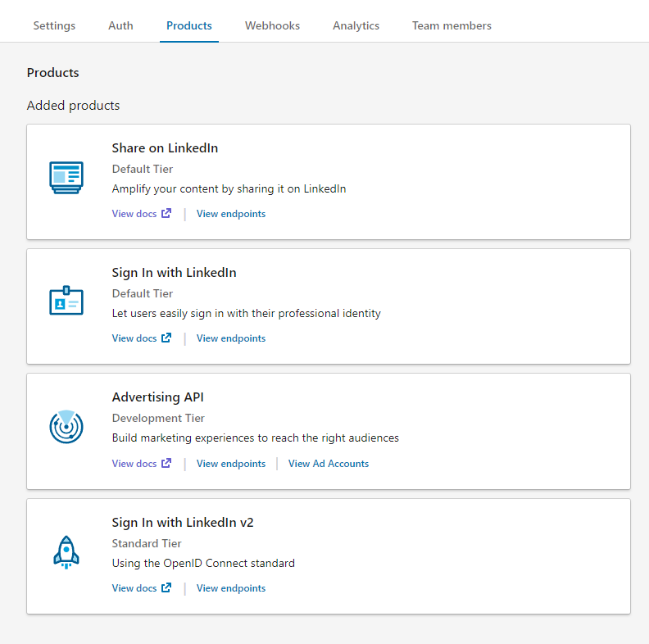
Task: Select the Analytics tab
Action: (x=356, y=25)
